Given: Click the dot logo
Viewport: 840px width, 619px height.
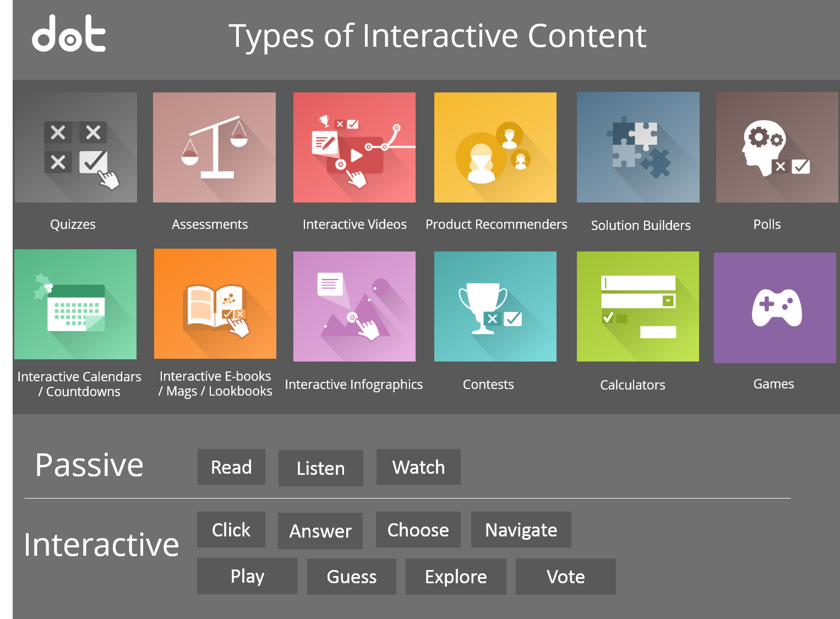Looking at the screenshot, I should (x=69, y=34).
